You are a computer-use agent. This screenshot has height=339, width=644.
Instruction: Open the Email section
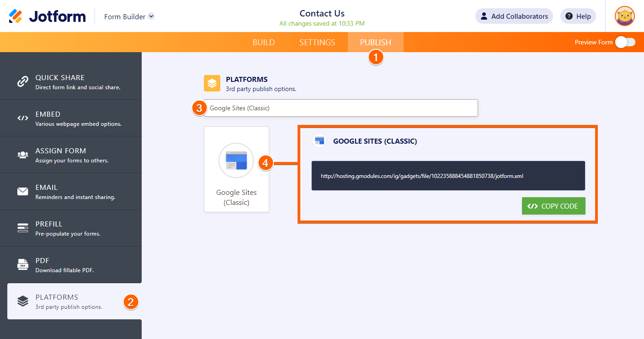coord(71,191)
